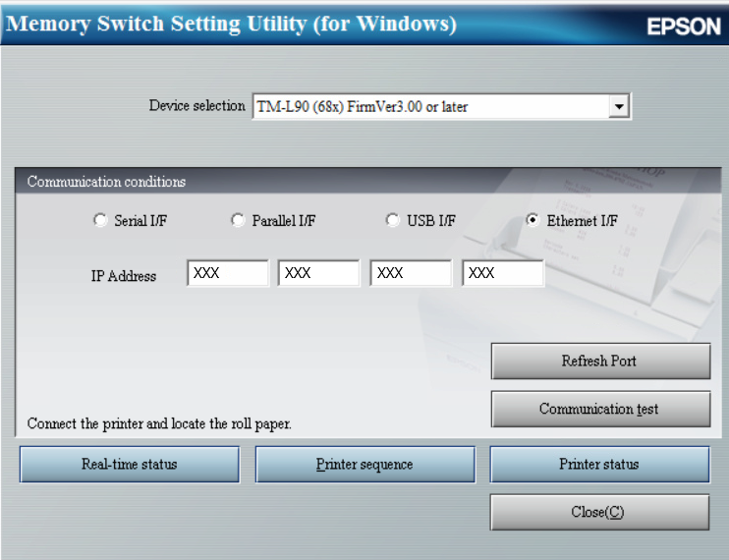Run the Communication test
This screenshot has height=560, width=729.
click(599, 409)
